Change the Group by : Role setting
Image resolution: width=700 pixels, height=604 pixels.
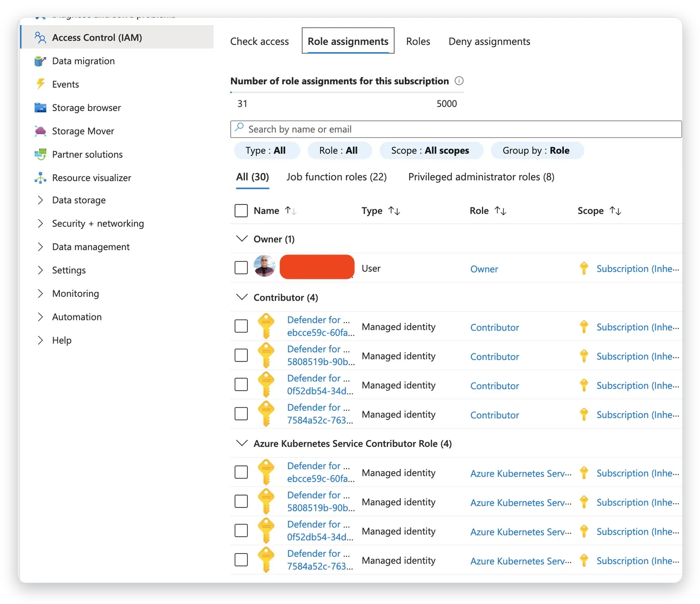[536, 151]
